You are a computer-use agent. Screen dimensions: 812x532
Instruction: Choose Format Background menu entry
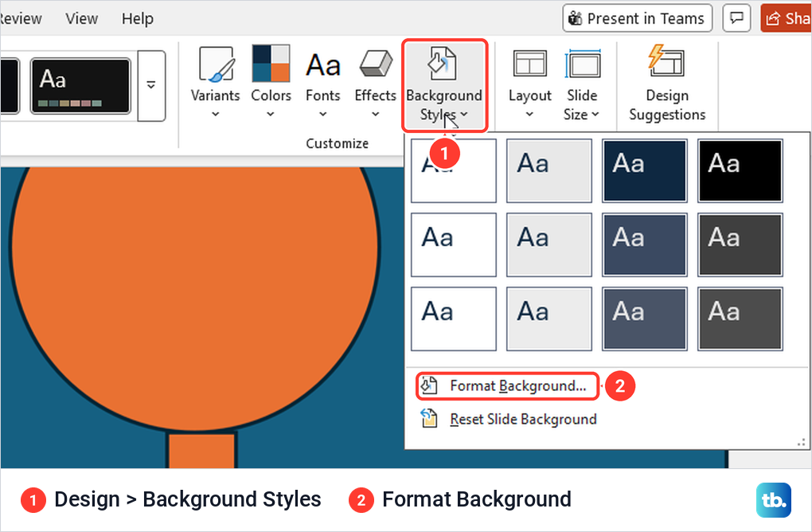coord(507,386)
